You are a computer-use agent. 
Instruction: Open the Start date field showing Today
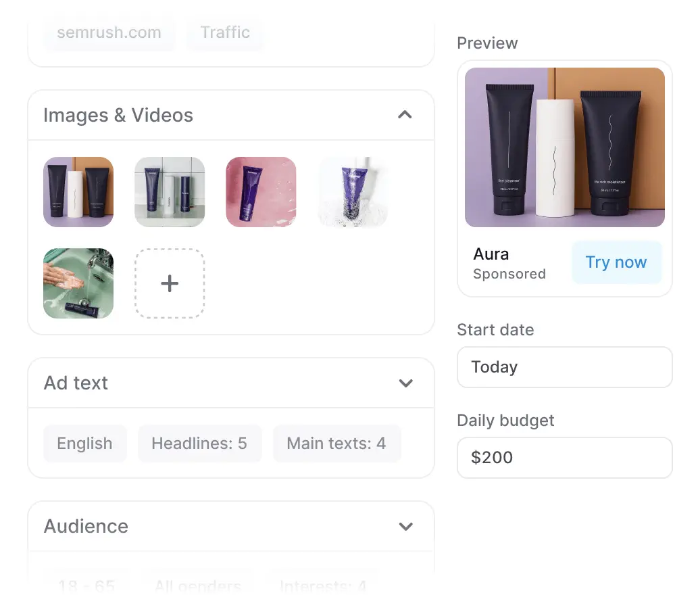(564, 367)
